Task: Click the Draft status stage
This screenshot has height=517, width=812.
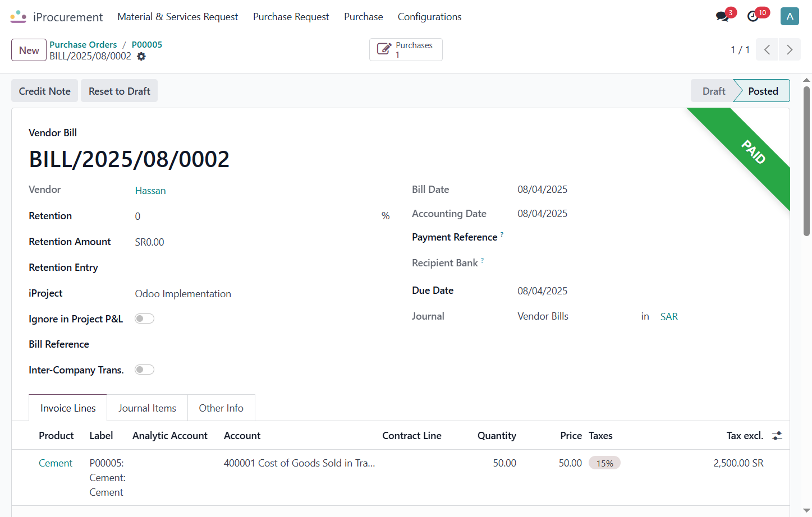Action: point(714,91)
